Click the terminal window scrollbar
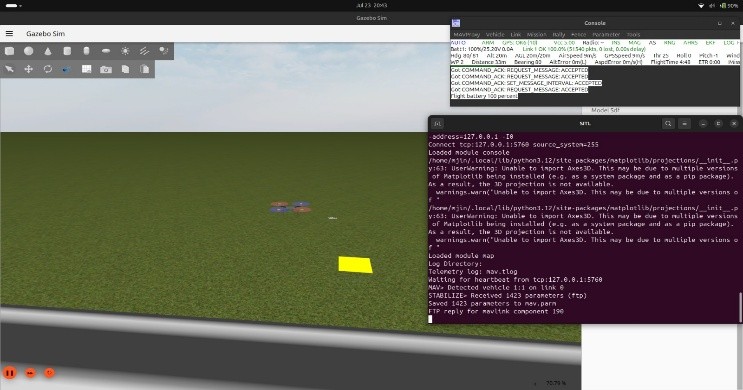 point(740,307)
